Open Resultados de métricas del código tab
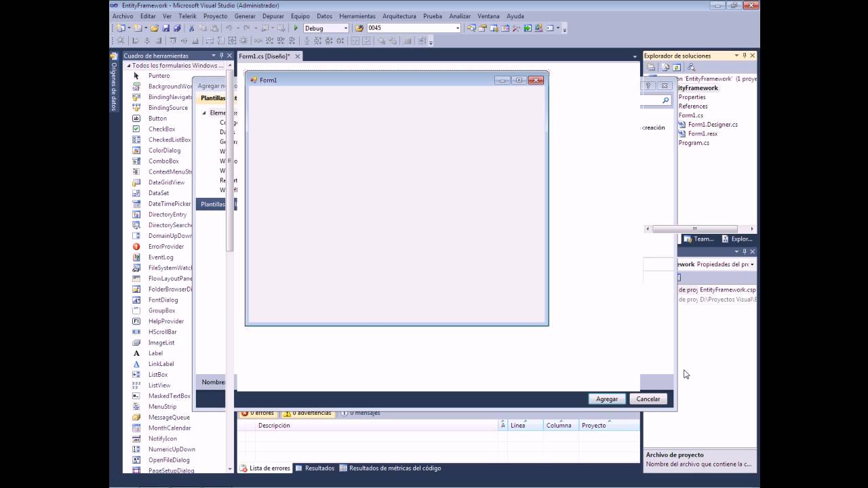This screenshot has height=488, width=868. [x=391, y=468]
